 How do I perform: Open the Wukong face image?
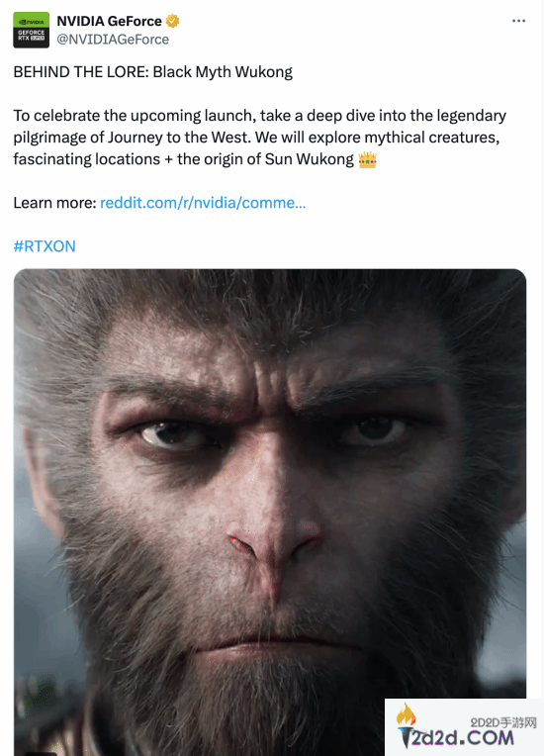pos(270,512)
